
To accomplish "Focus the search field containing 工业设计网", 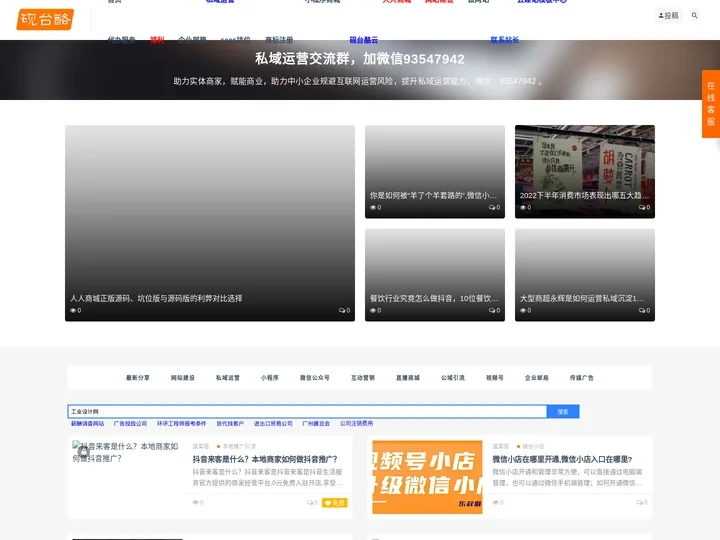I will (307, 411).
